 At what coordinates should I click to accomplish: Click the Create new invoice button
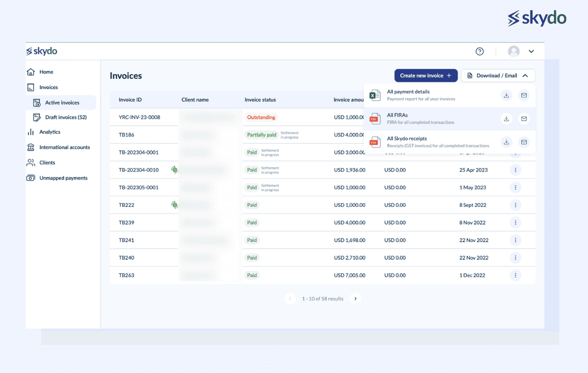coord(426,75)
